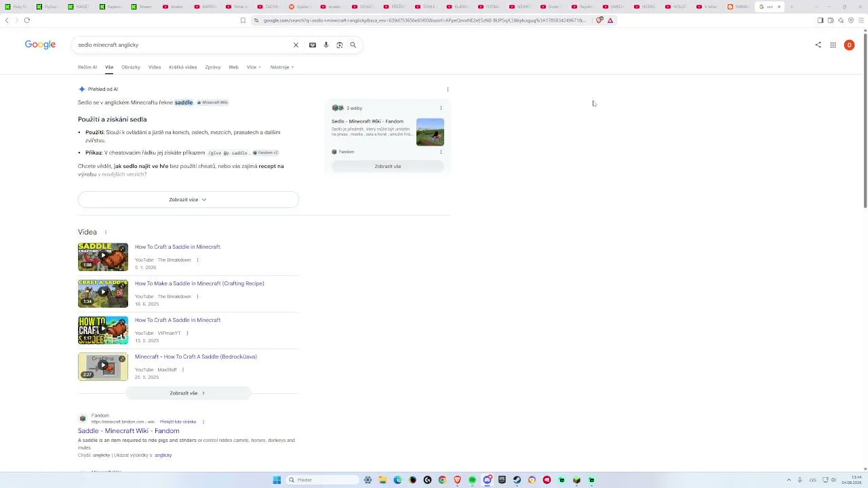Open AI overview three-dot options menu

(448, 89)
